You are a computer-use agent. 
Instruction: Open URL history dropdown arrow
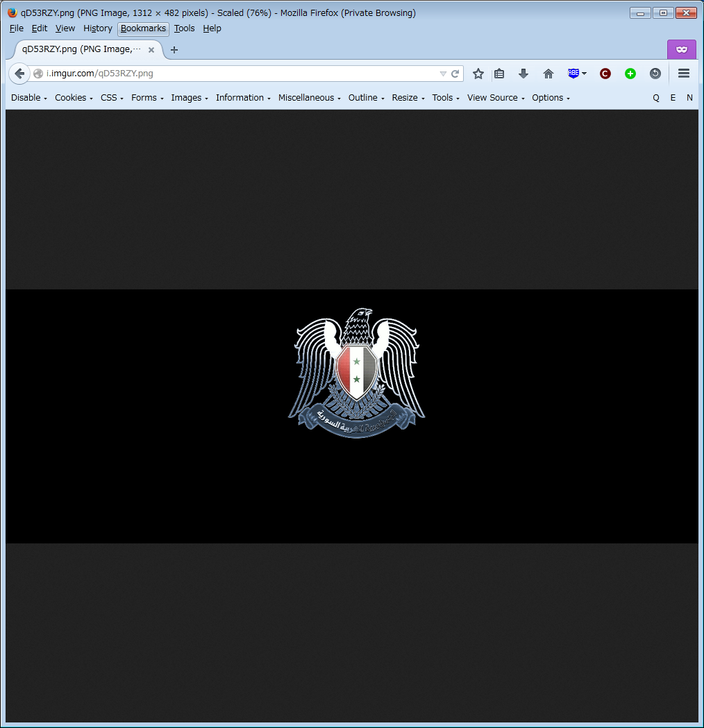click(x=443, y=74)
